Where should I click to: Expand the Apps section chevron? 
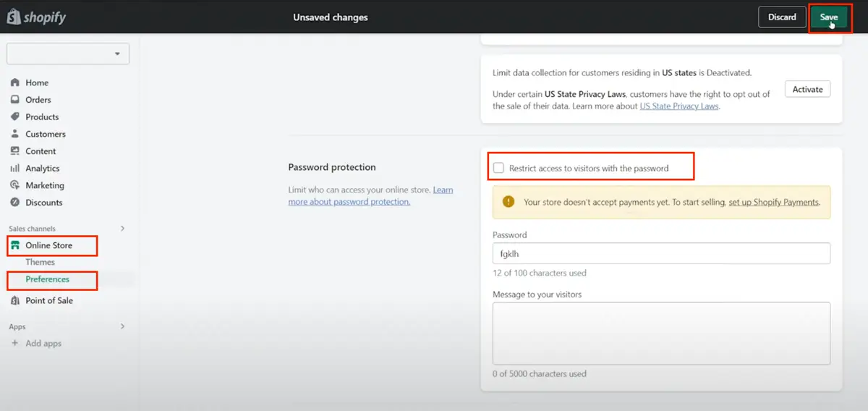122,326
